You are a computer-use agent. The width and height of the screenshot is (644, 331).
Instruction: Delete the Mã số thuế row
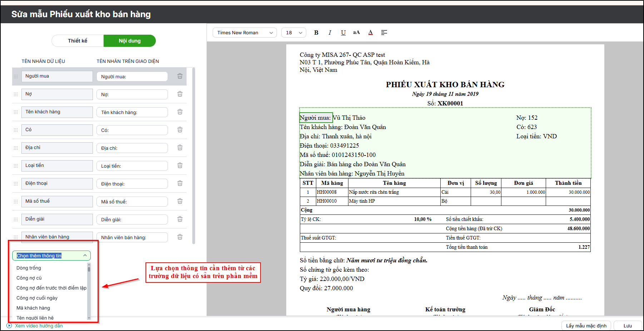180,201
